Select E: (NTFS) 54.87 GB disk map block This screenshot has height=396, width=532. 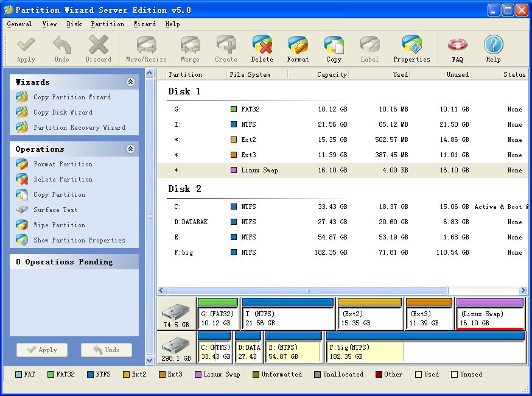coord(293,347)
